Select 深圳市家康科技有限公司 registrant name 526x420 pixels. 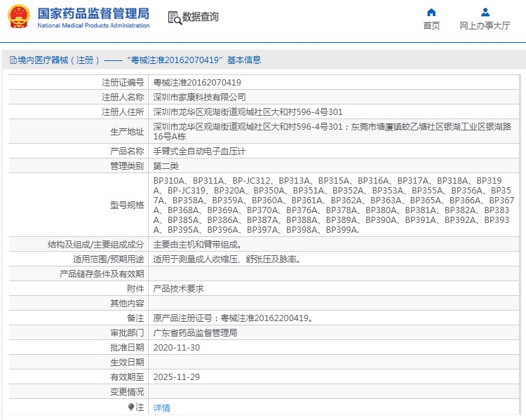200,97
